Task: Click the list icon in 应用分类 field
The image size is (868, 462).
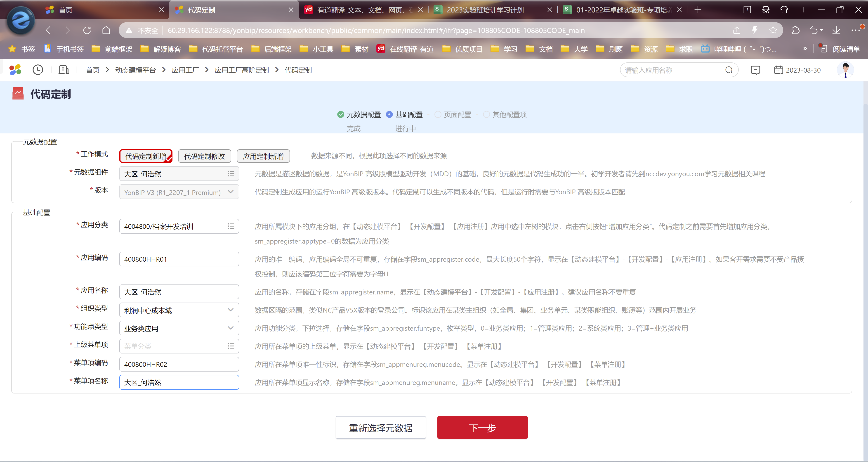Action: [231, 226]
